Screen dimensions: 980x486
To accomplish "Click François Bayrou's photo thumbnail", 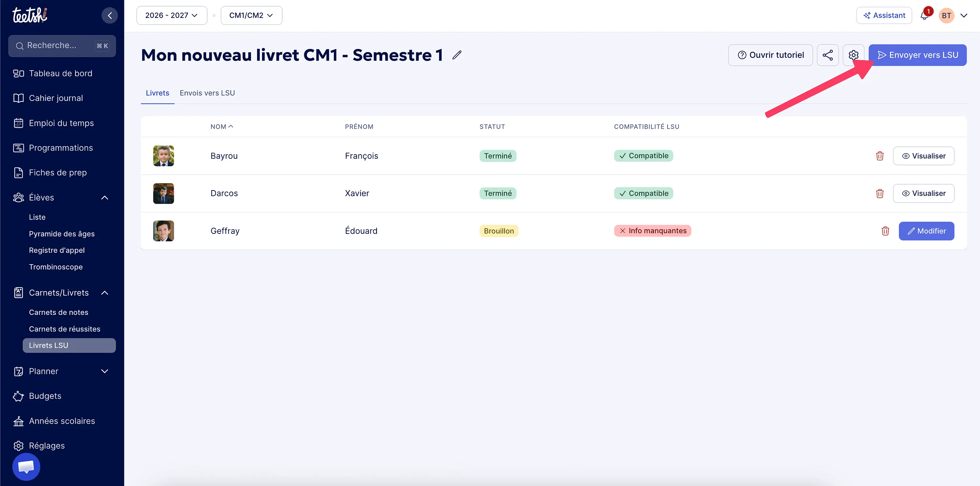I will [x=164, y=156].
